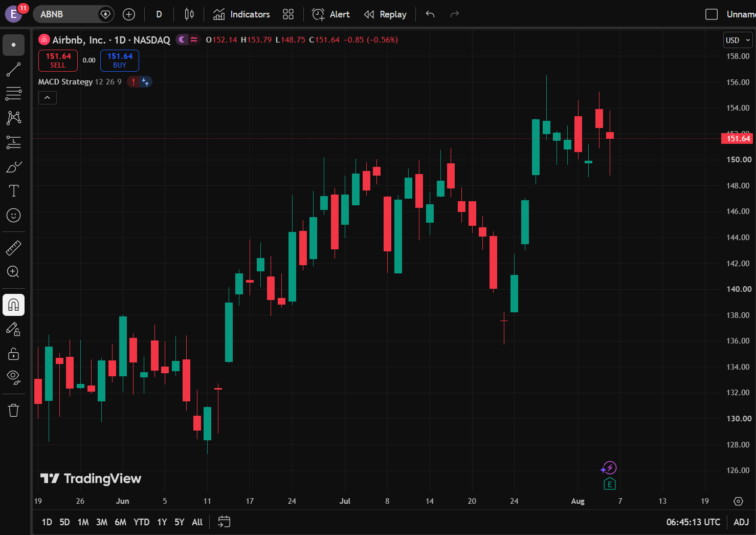Screen dimensions: 756x535
Task: Click the 151.64 SELL button
Action: [58, 60]
